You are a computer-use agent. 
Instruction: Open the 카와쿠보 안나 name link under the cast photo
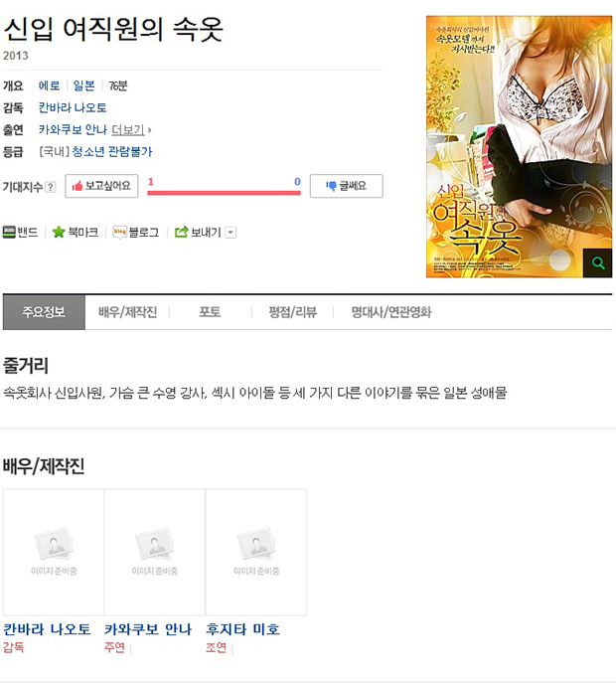coord(148,629)
